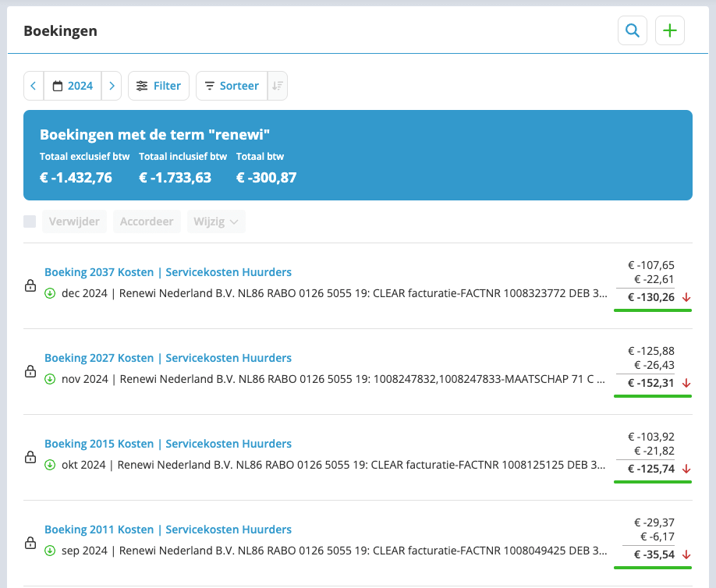Screen dimensions: 716x588
Task: Click green status icon for dec 2024
Action: (x=50, y=293)
